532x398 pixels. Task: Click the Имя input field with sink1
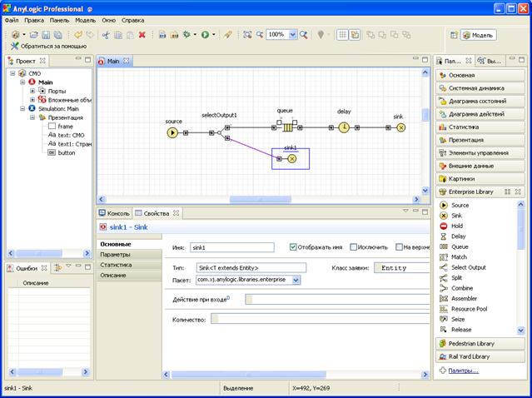click(x=232, y=247)
